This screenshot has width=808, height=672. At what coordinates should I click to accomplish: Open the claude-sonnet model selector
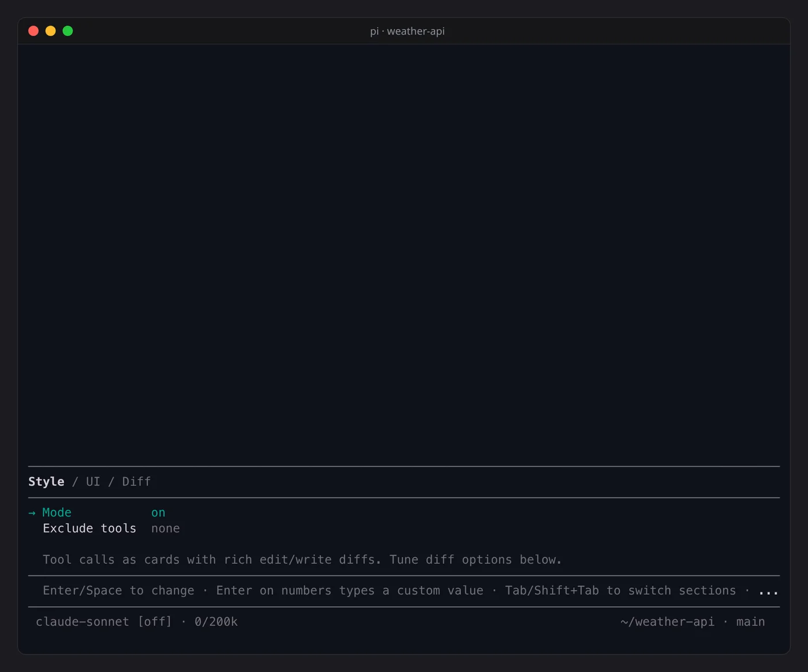pos(83,622)
